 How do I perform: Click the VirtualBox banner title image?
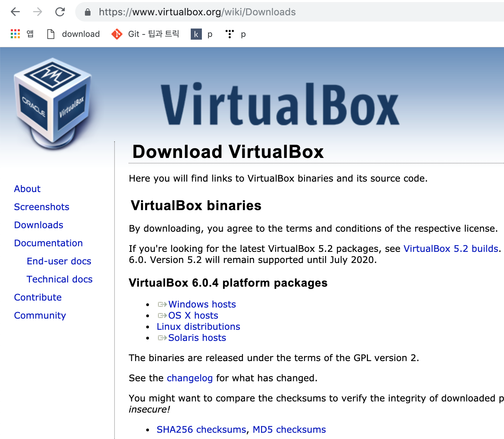280,104
